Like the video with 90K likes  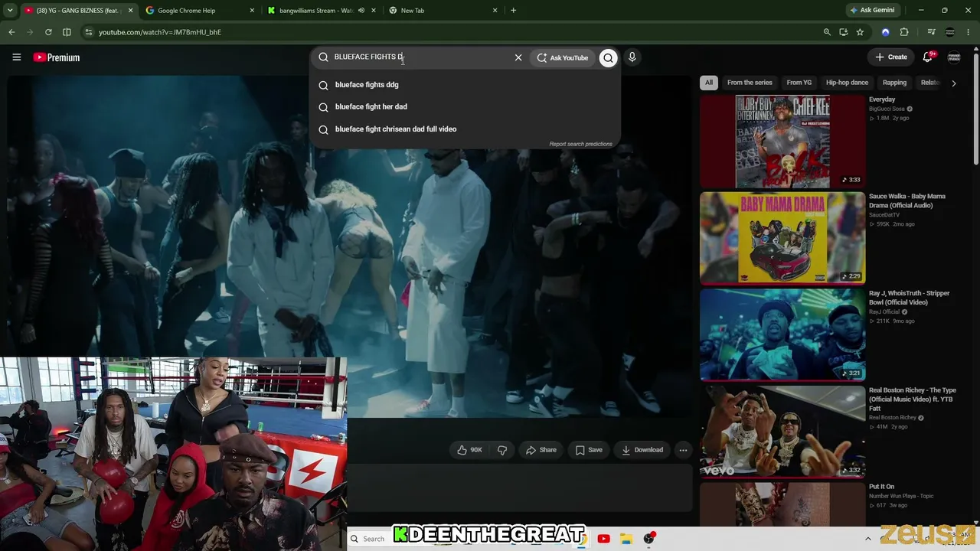469,450
